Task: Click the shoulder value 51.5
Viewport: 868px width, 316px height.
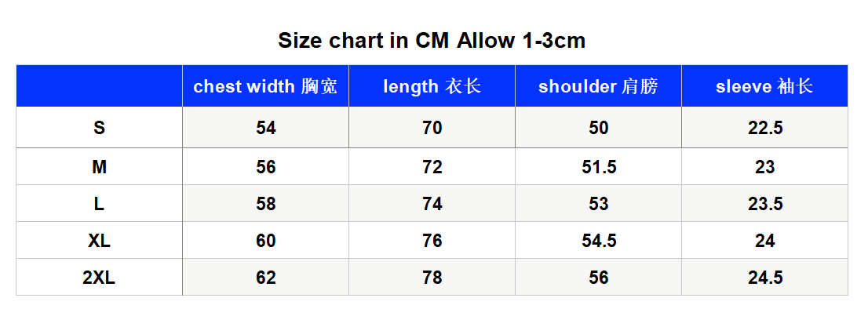Action: 598,166
